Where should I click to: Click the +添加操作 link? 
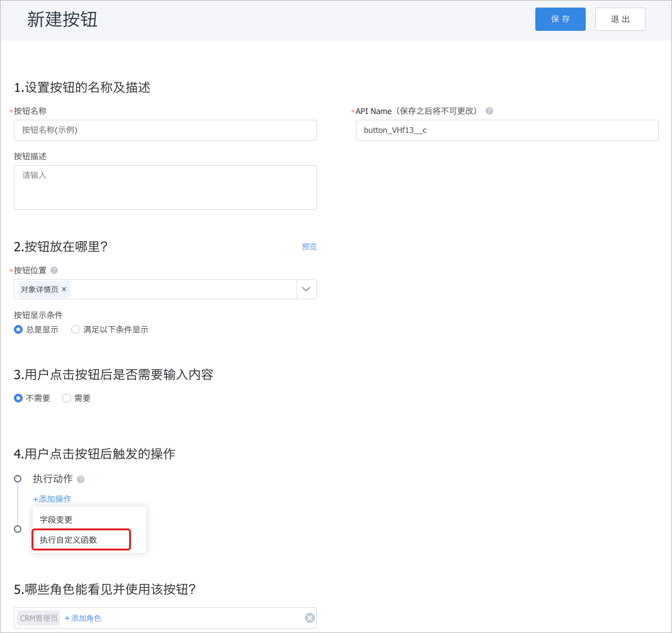click(52, 499)
